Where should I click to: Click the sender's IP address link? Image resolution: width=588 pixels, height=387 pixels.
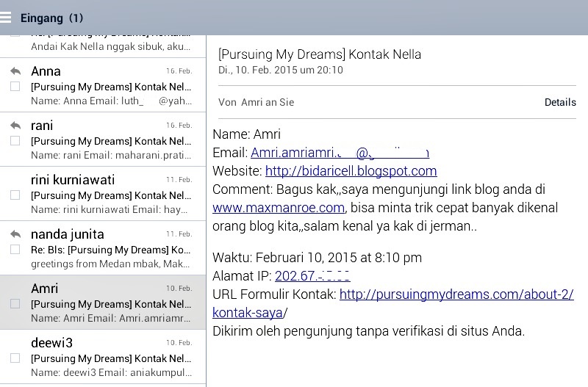click(x=312, y=276)
